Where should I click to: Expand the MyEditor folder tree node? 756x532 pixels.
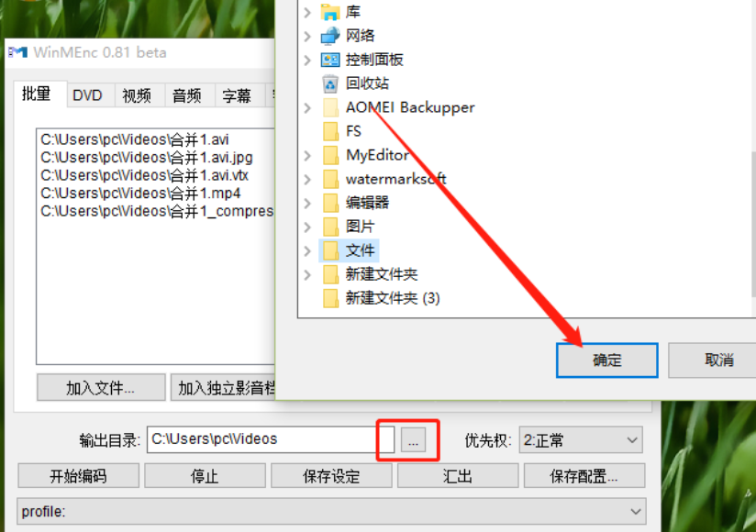[307, 155]
